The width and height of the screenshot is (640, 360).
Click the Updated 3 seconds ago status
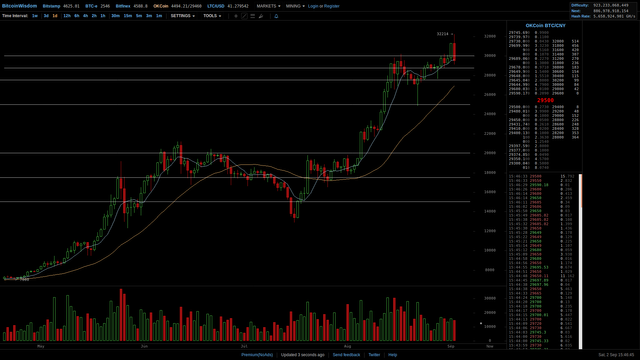[x=302, y=355]
